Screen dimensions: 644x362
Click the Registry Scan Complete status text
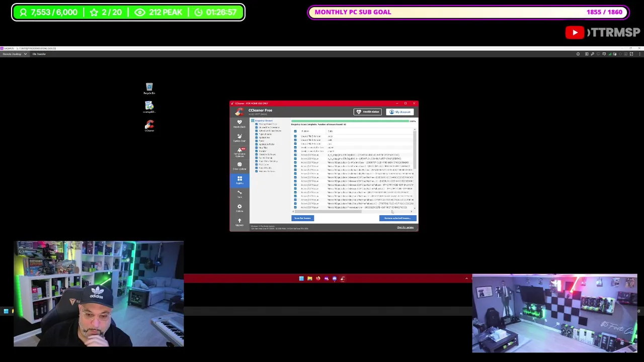click(318, 124)
